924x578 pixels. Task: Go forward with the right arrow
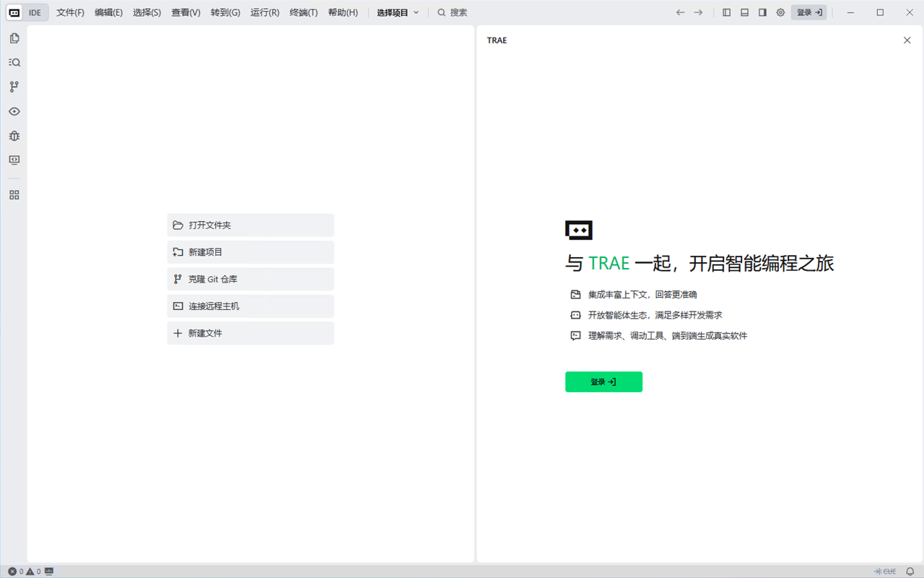tap(698, 12)
